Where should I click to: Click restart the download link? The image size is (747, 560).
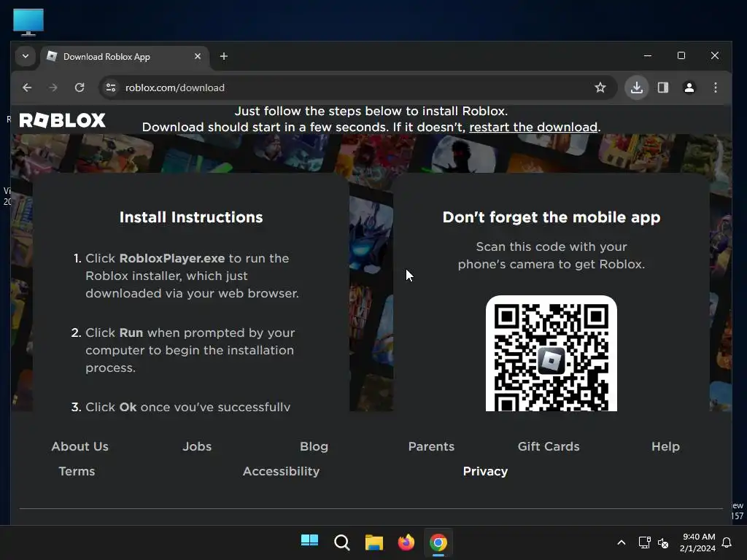tap(533, 127)
